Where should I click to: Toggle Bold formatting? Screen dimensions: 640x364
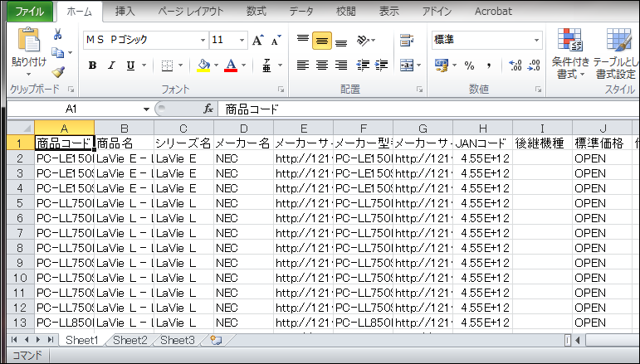pyautogui.click(x=92, y=66)
